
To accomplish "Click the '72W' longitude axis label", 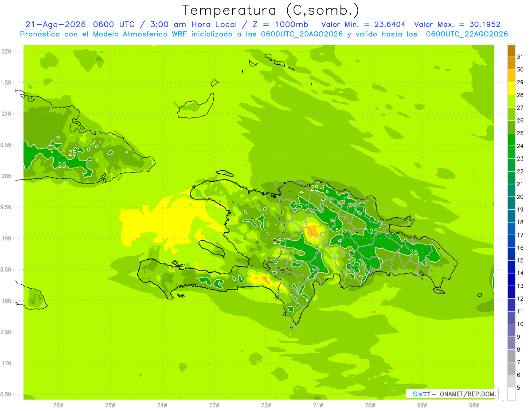I will click(x=266, y=405).
